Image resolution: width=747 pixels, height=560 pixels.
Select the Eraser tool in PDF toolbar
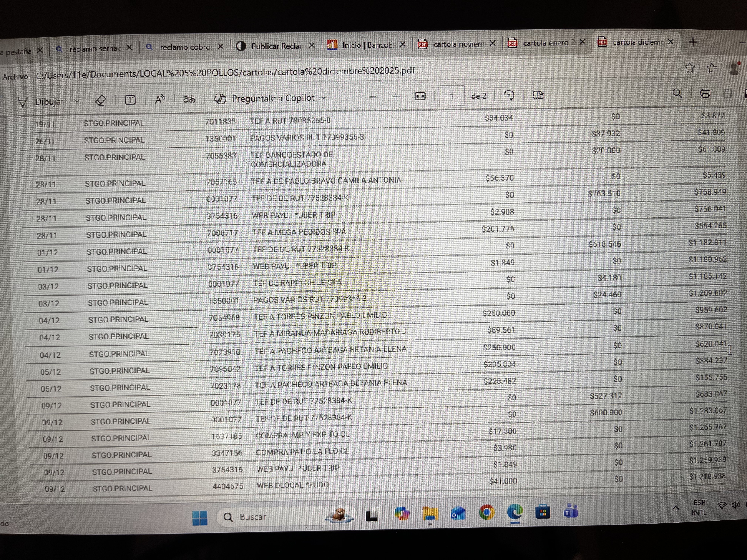[x=100, y=100]
